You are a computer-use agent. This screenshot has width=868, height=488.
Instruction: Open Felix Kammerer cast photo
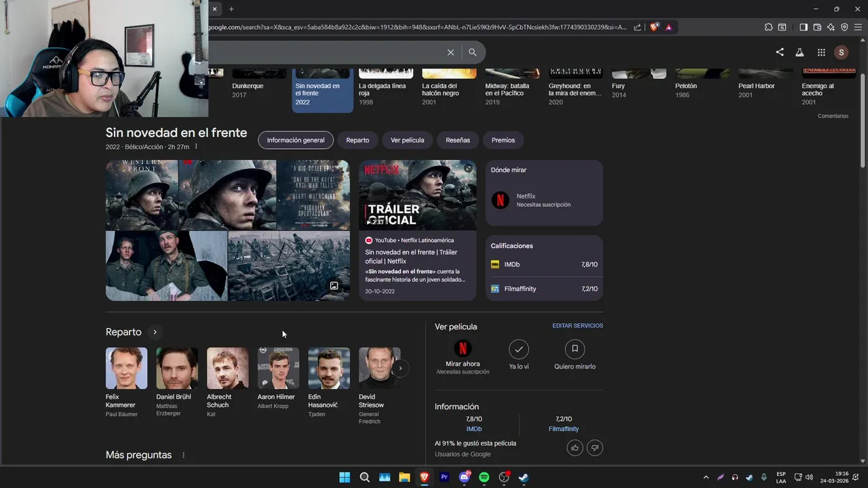coord(126,368)
